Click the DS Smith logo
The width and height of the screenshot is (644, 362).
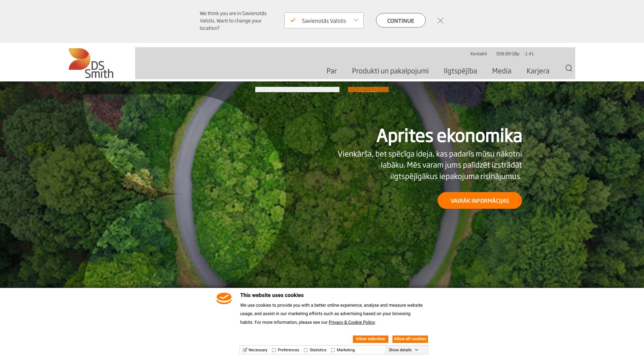click(91, 63)
